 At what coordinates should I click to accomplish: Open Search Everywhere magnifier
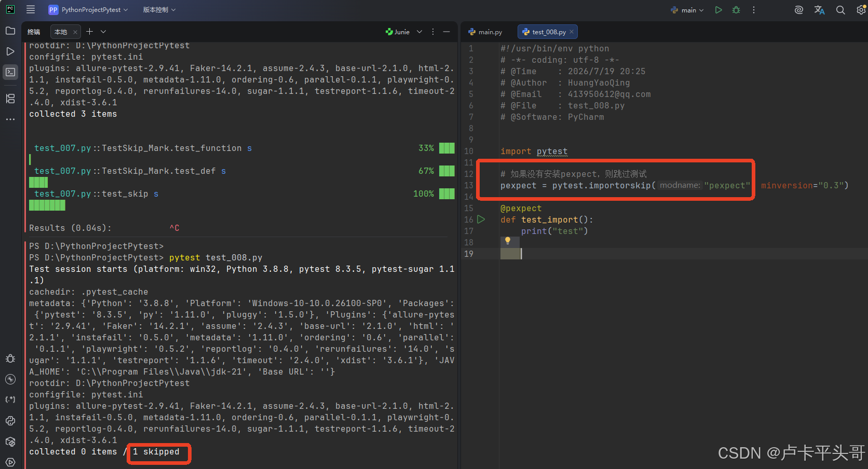pos(840,10)
